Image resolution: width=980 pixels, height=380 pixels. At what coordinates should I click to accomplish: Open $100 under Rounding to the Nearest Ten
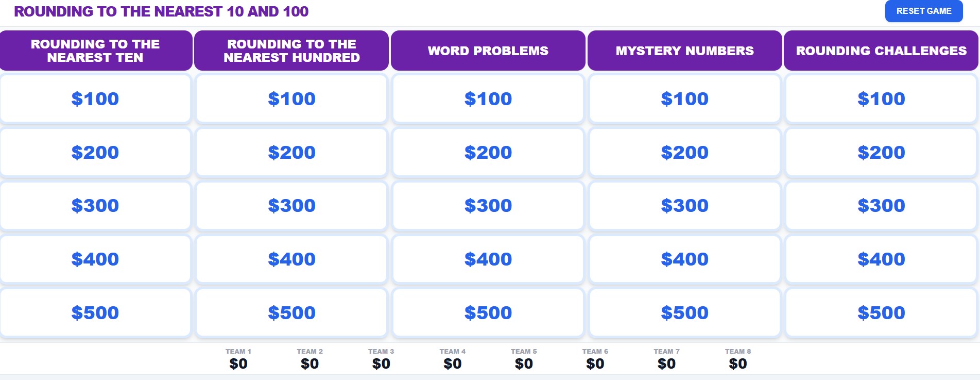point(95,98)
